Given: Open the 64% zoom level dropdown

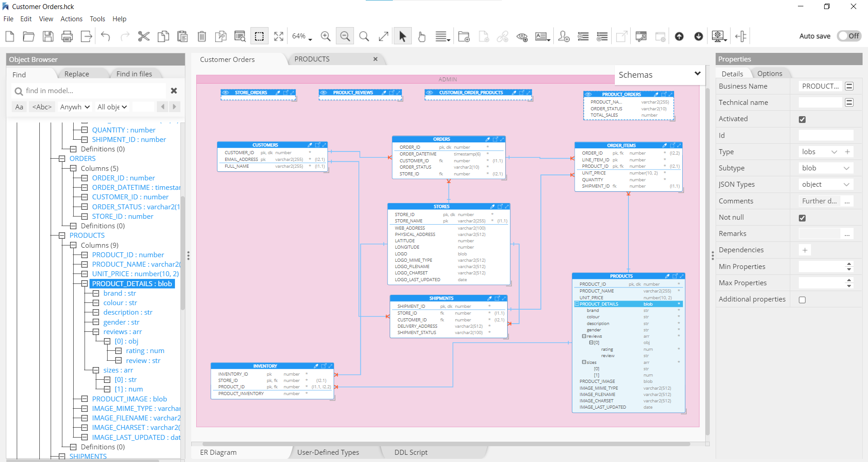Looking at the screenshot, I should pyautogui.click(x=302, y=36).
